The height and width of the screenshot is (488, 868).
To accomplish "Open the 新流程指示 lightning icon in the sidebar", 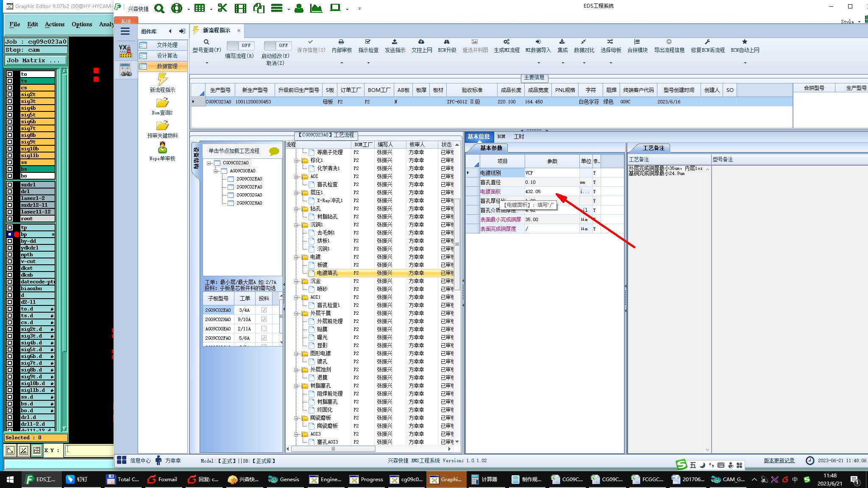I will point(162,79).
